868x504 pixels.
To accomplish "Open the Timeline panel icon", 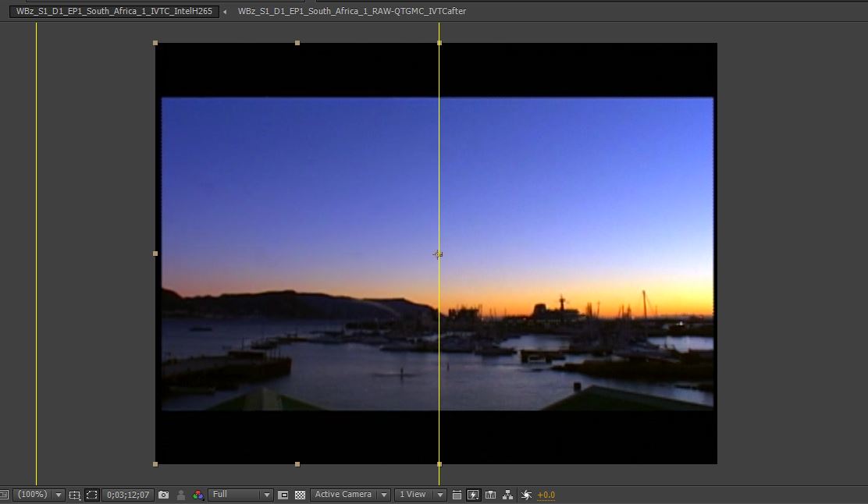I will click(x=491, y=495).
